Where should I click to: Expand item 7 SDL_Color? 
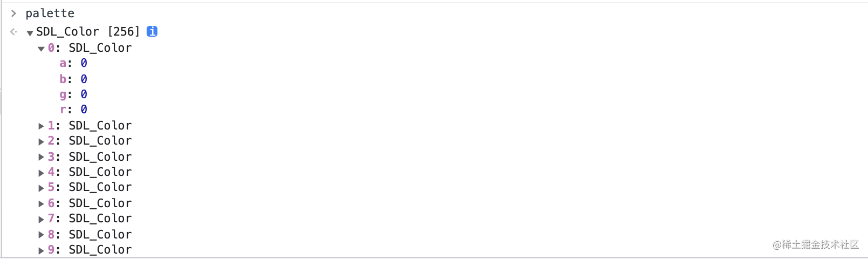(x=41, y=219)
